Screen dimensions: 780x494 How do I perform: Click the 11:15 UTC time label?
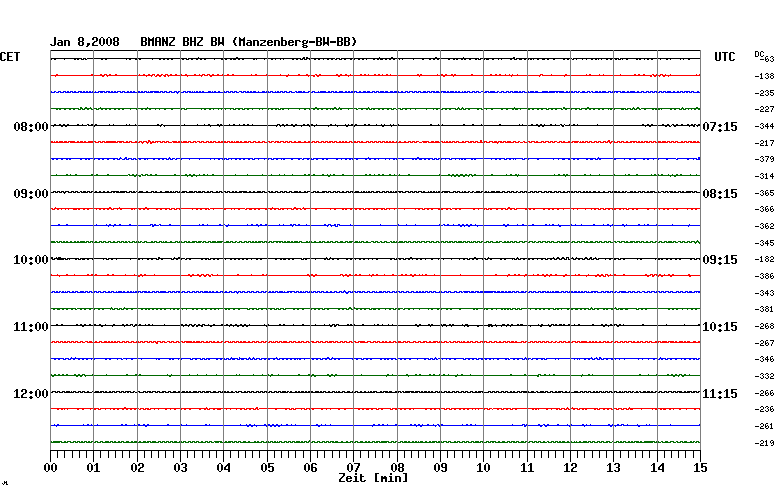[x=720, y=394]
